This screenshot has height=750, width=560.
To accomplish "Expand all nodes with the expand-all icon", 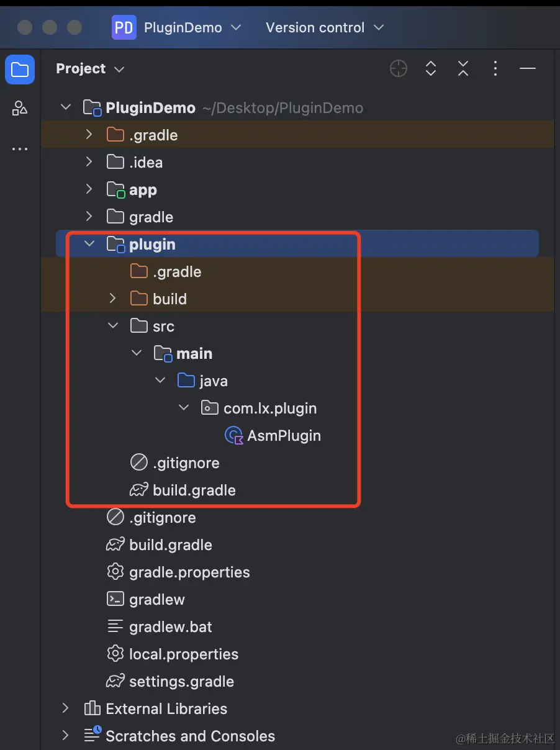I will 431,68.
